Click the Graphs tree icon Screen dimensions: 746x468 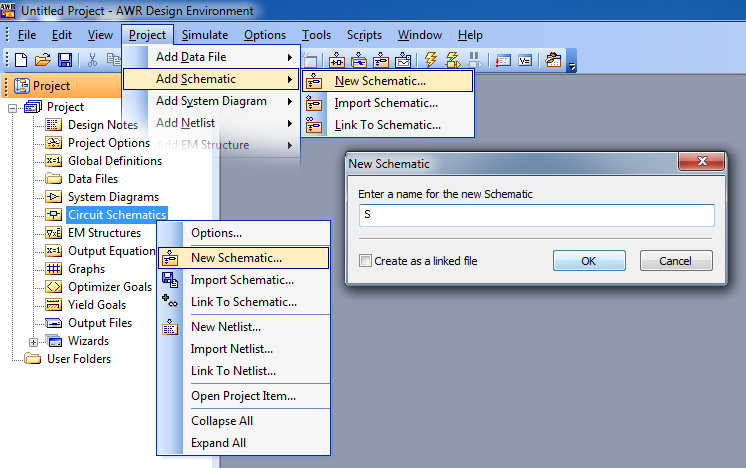click(x=53, y=269)
